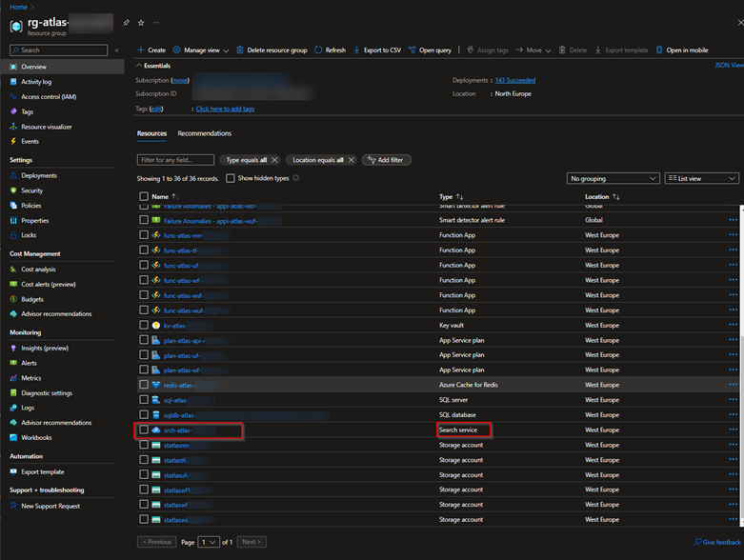Click the favorite star icon near title
The image size is (744, 560).
(x=141, y=22)
